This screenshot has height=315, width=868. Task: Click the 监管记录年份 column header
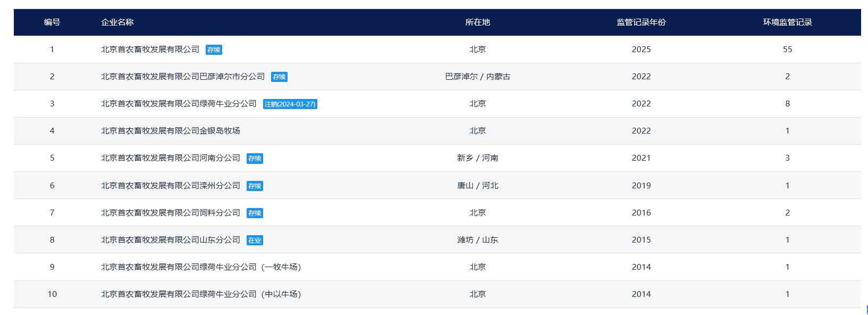(641, 22)
